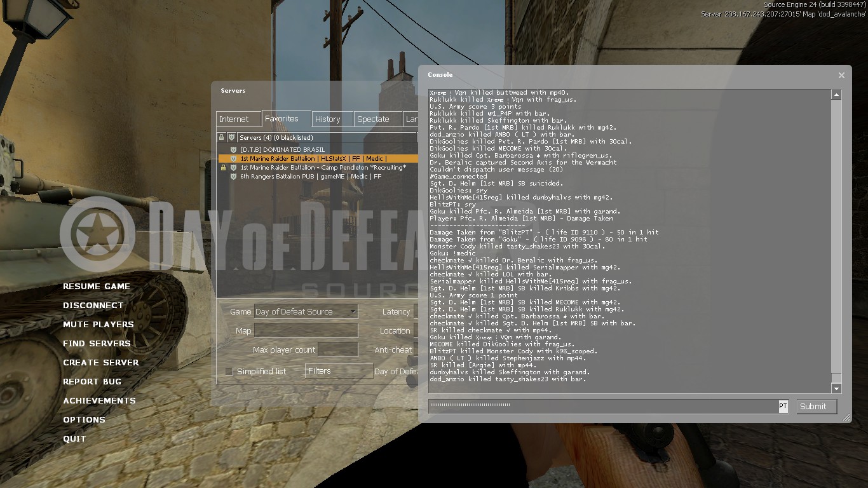Select Camp Pendleton *Recruiting* server row
This screenshot has width=868, height=488.
tap(318, 168)
